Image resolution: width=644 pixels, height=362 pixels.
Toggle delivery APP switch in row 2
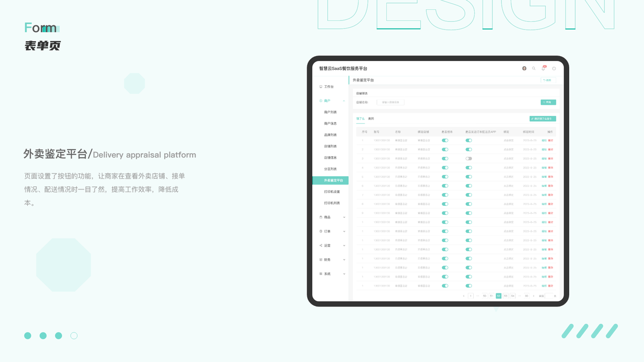468,150
